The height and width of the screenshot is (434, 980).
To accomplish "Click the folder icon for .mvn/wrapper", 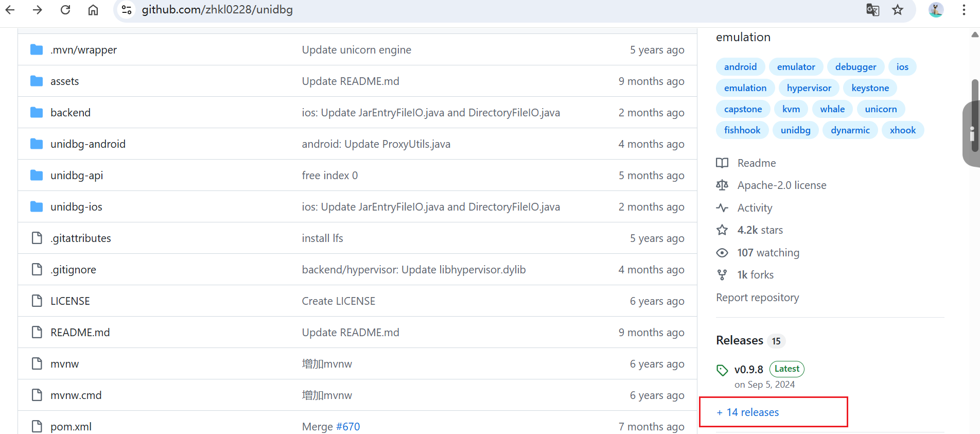I will tap(37, 49).
